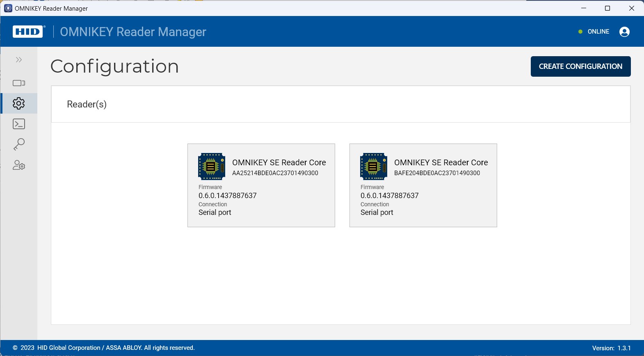Open the key management icon in sidebar
This screenshot has width=644, height=356.
(19, 144)
